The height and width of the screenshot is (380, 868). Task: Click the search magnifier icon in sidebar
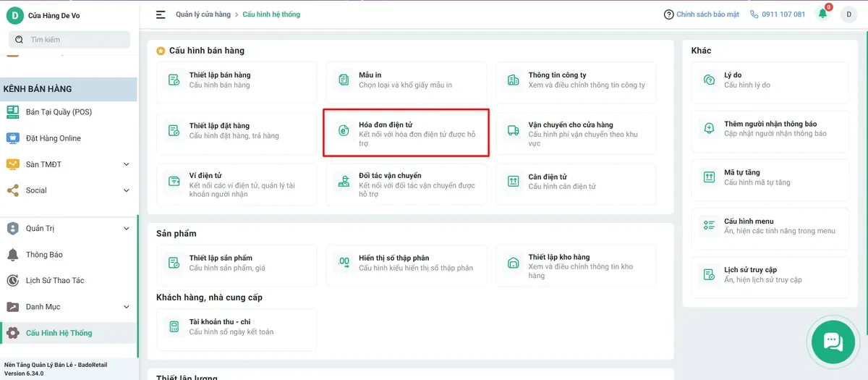coord(20,40)
